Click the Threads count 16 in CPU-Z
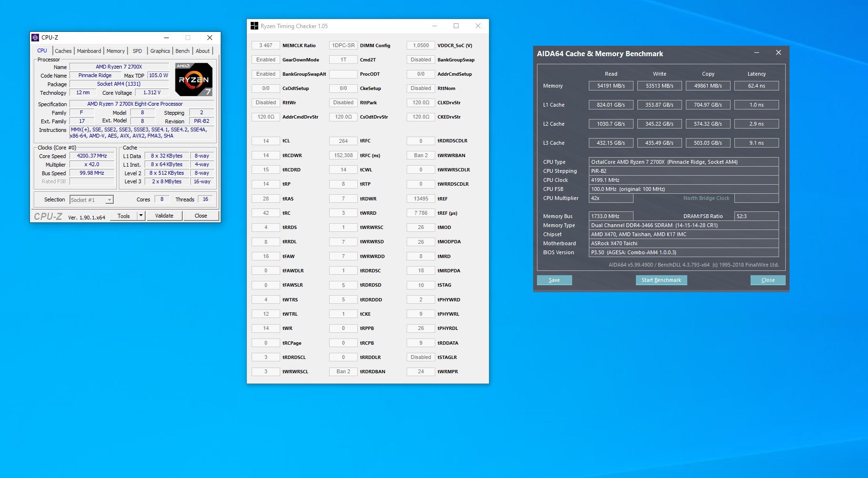 point(205,199)
